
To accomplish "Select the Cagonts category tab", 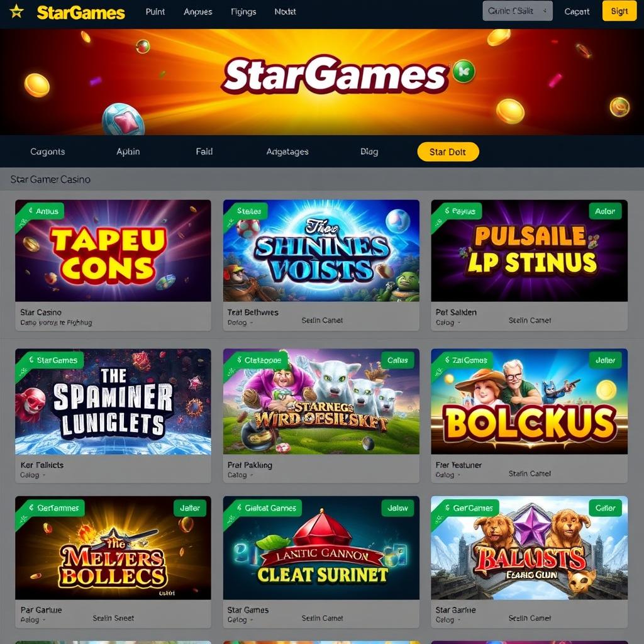I will 48,152.
